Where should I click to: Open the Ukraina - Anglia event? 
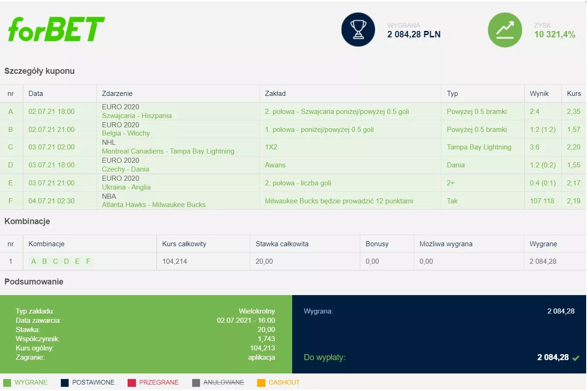pos(126,187)
